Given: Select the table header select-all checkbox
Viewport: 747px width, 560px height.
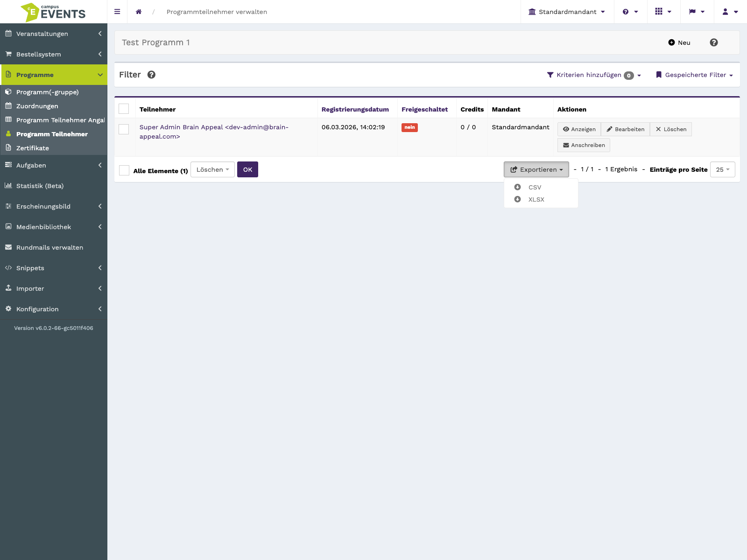Looking at the screenshot, I should coord(124,109).
